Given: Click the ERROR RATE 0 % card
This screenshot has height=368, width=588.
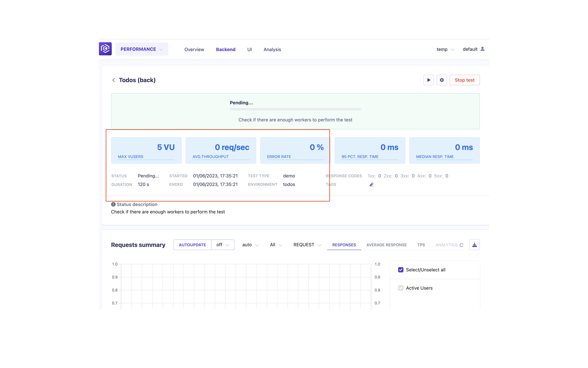Looking at the screenshot, I should [x=295, y=150].
